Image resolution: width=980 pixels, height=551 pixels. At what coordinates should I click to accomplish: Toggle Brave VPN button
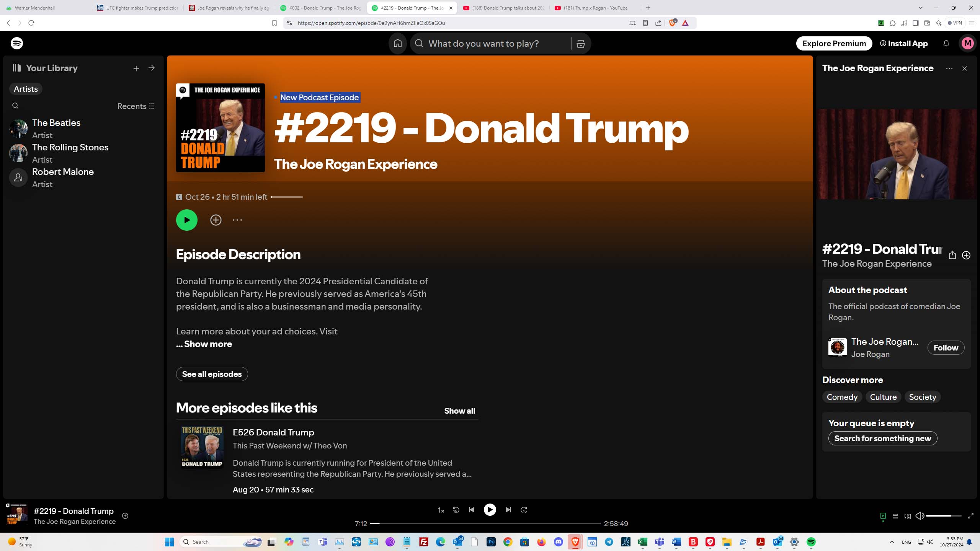point(955,23)
